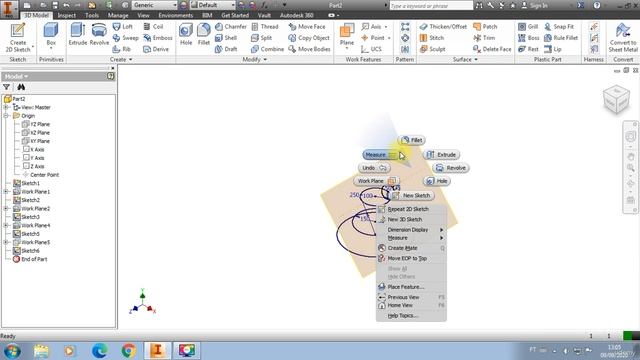Select the Shell tool
The width and height of the screenshot is (640, 360).
point(226,38)
